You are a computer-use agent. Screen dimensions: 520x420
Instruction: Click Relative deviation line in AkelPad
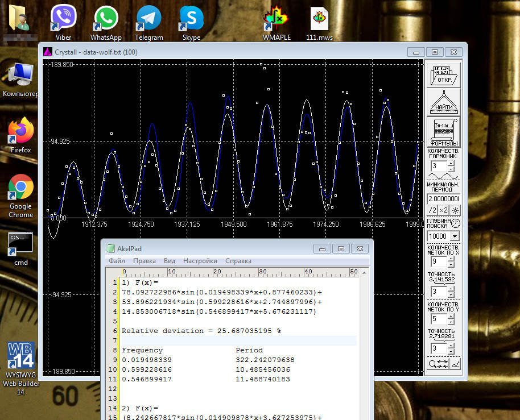pos(201,331)
